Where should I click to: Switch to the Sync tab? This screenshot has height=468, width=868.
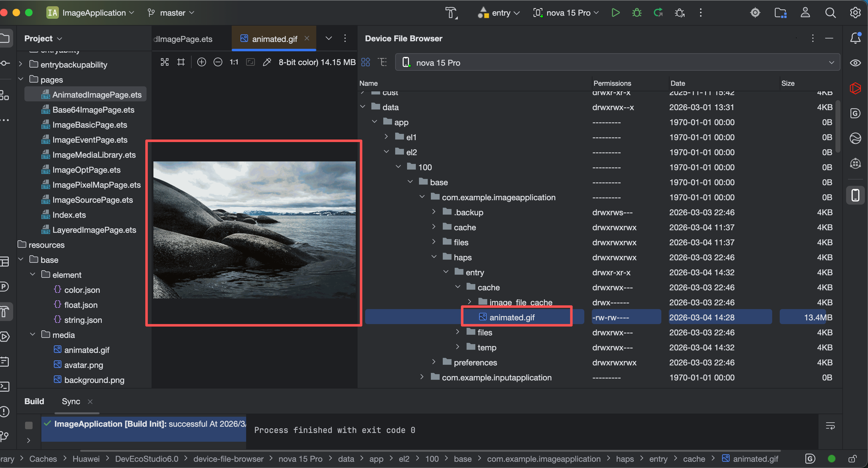71,401
